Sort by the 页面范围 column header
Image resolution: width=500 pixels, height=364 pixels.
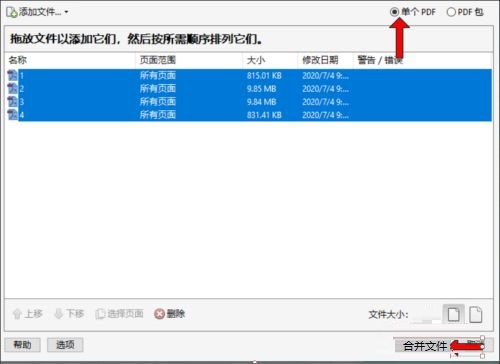(157, 60)
